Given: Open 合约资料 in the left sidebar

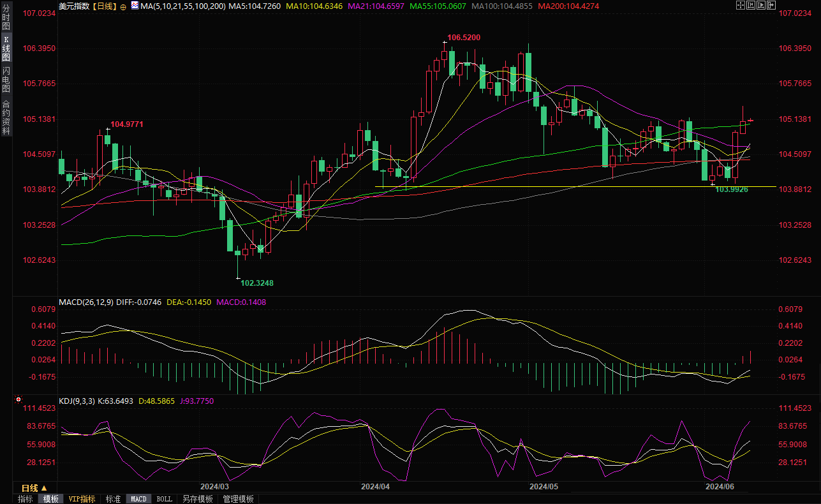Looking at the screenshot, I should [x=6, y=117].
